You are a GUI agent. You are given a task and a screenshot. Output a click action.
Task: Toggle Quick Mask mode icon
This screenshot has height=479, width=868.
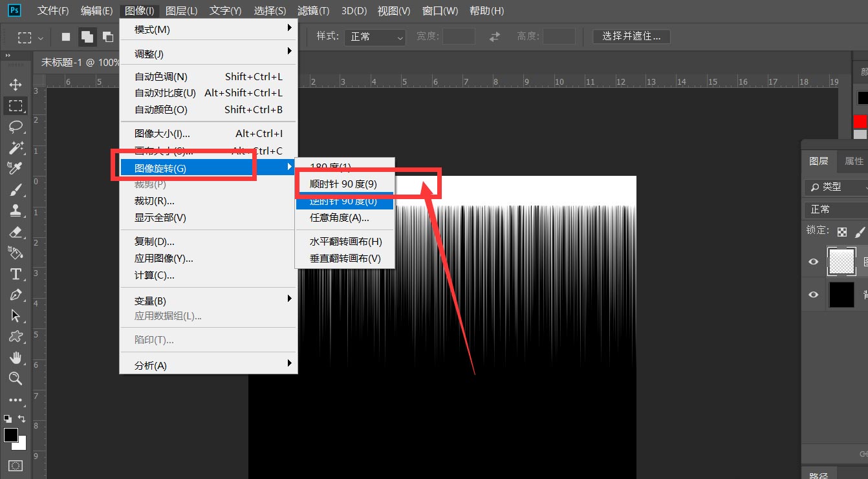click(16, 465)
